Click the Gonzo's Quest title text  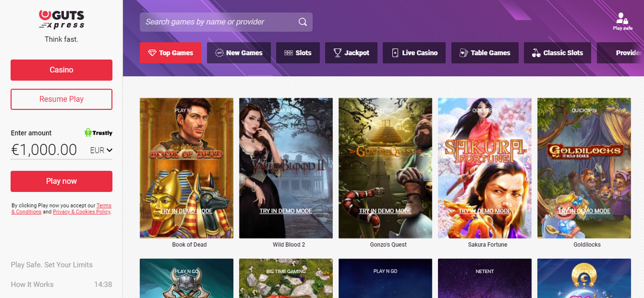tap(388, 244)
